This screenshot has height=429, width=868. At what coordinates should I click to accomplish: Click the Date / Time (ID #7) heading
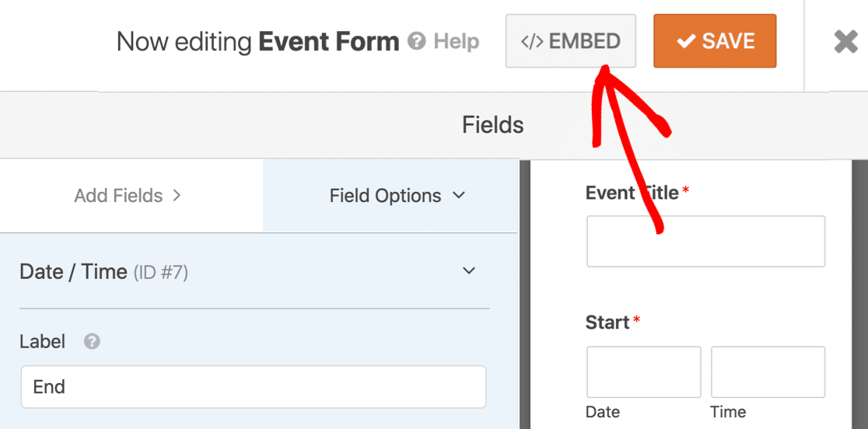pos(103,272)
